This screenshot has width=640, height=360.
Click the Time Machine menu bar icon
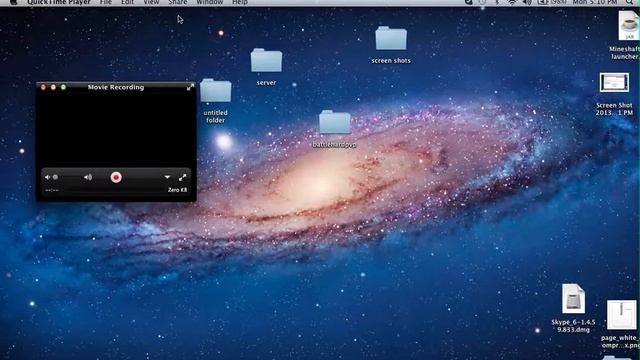pos(482,2)
